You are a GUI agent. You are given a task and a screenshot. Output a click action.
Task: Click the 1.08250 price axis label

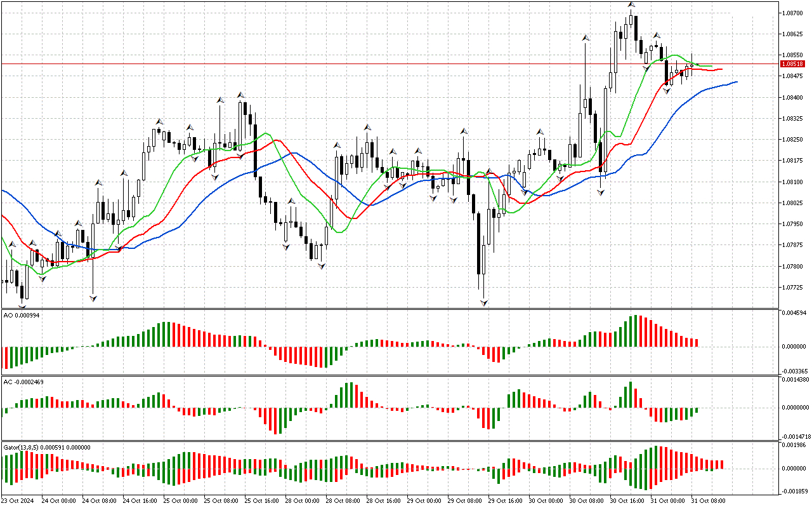pyautogui.click(x=793, y=140)
